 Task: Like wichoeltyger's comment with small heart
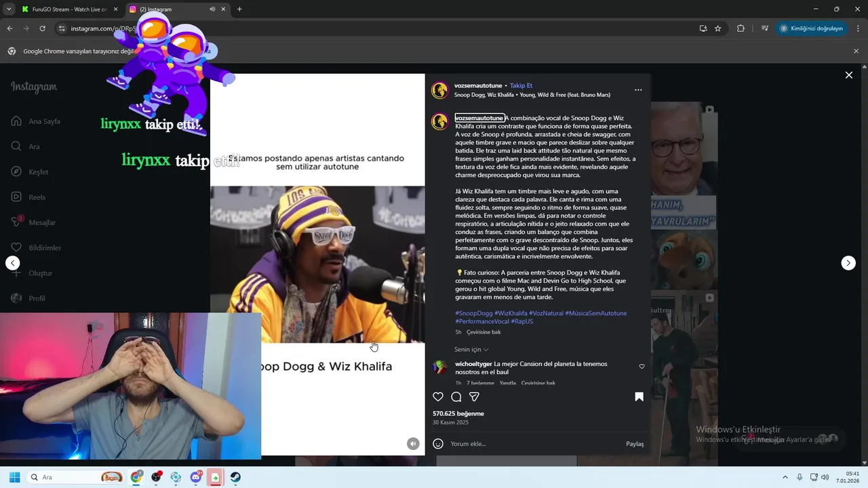(x=642, y=367)
